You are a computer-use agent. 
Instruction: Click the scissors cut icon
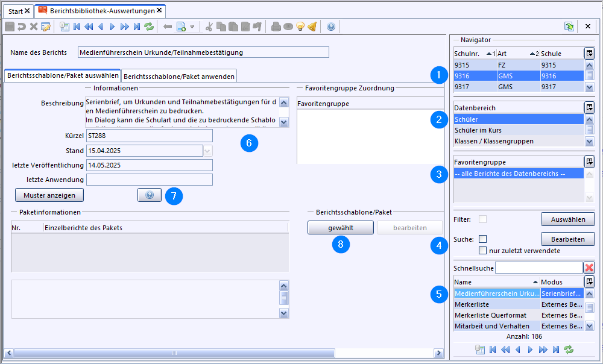click(x=209, y=27)
